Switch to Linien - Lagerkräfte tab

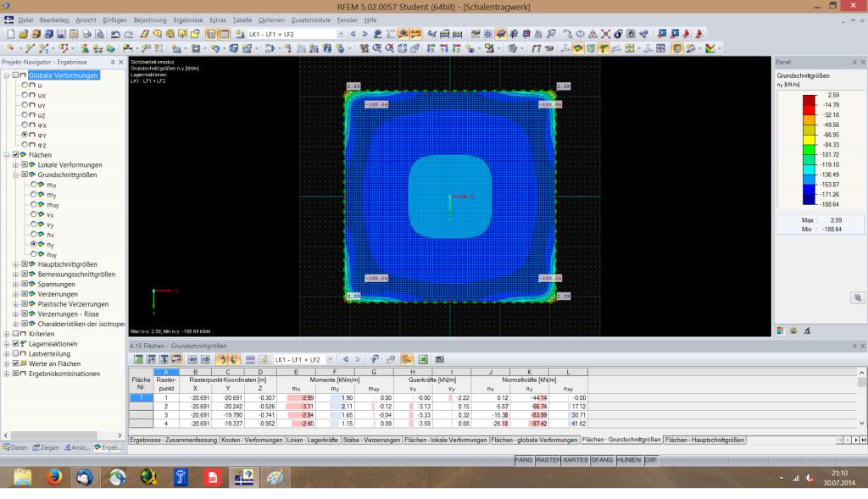312,441
